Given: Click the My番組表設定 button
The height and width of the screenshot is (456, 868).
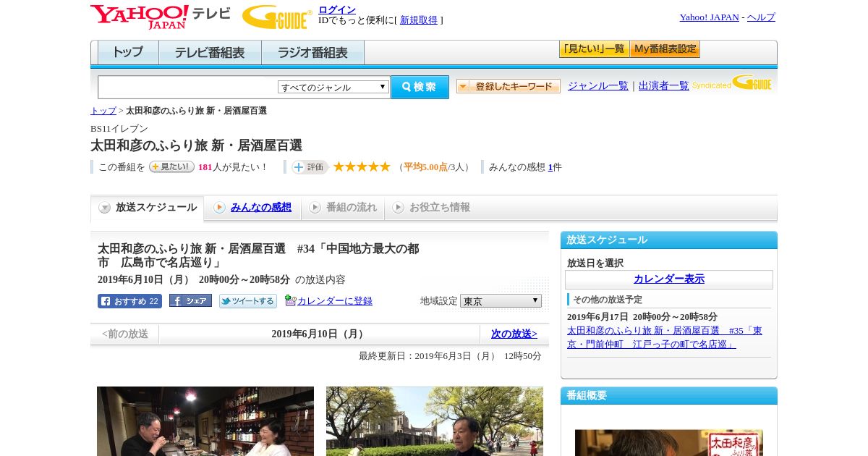Looking at the screenshot, I should pos(665,49).
